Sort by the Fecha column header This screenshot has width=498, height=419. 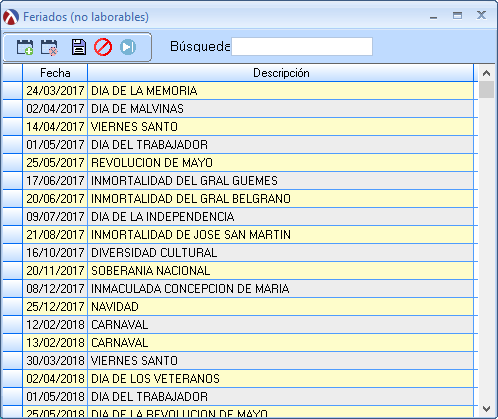[55, 73]
